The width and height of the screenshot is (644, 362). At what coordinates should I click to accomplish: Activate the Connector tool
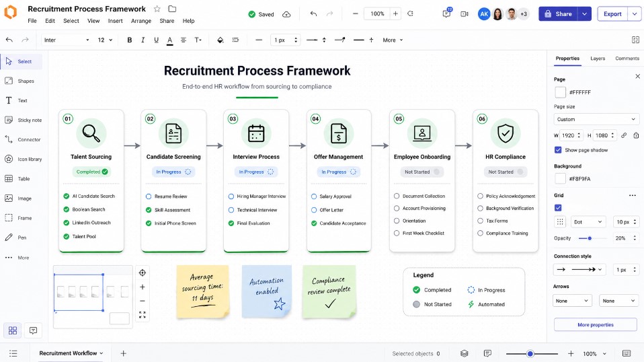tap(23, 140)
